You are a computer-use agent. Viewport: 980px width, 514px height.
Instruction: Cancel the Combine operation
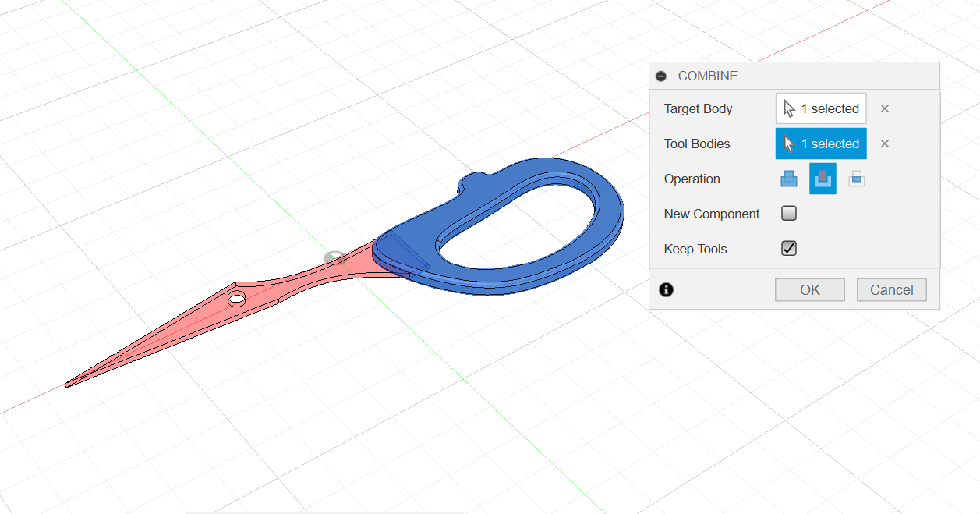[891, 290]
